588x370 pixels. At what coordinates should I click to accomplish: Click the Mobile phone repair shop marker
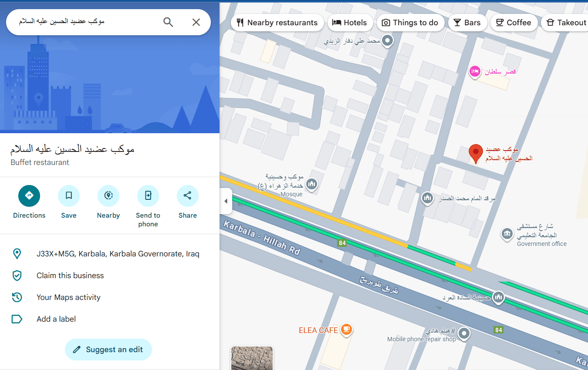coord(465,334)
